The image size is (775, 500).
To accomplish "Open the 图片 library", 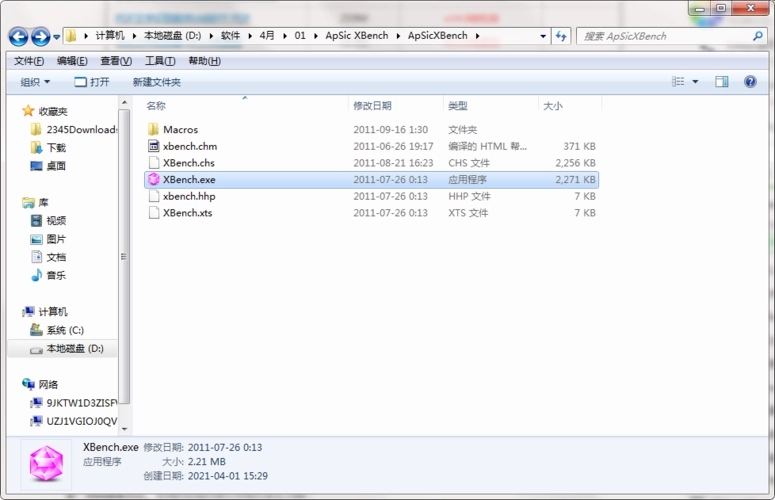I will coord(56,239).
